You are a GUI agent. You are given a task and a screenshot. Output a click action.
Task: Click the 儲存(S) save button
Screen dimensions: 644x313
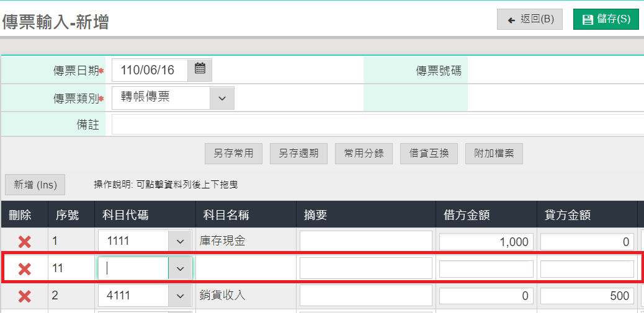click(x=606, y=19)
